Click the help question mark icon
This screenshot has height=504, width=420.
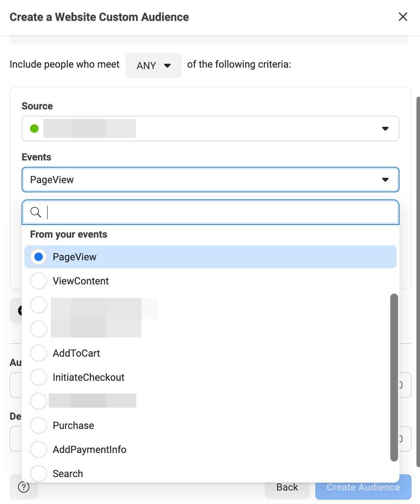24,487
